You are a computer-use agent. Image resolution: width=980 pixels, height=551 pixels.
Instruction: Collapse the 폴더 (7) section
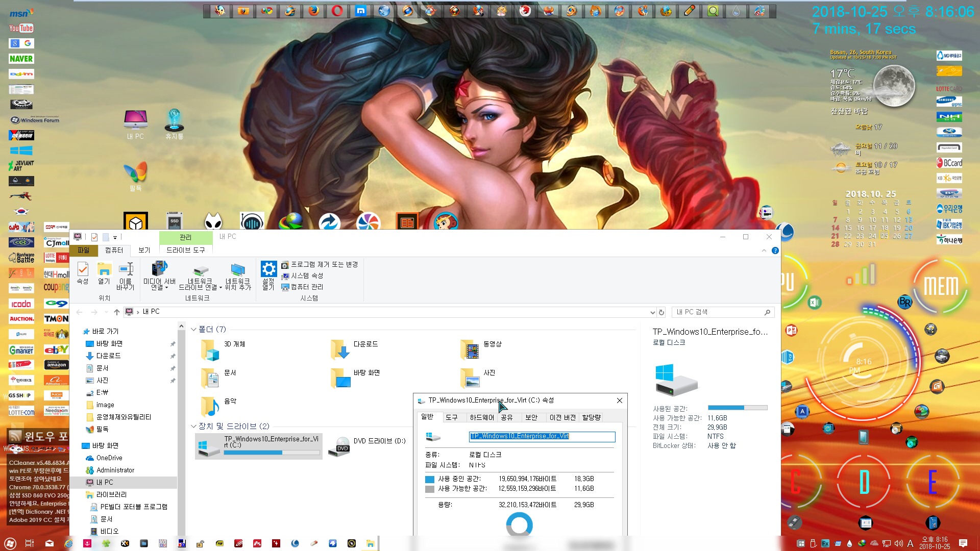tap(193, 330)
